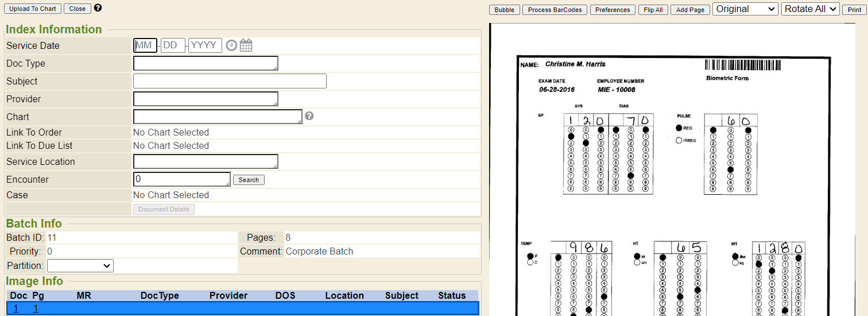Viewport: 868px width, 316px height.
Task: Open the Doc Type combo box
Action: [206, 63]
